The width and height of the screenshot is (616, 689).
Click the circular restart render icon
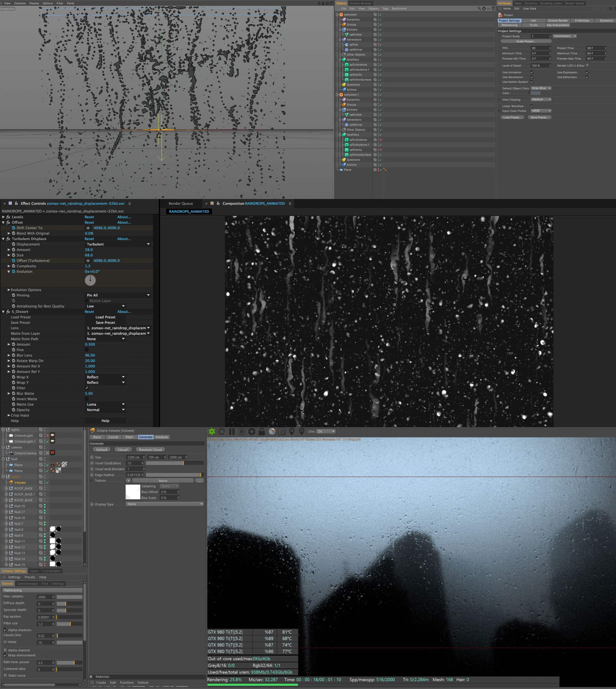pyautogui.click(x=222, y=431)
